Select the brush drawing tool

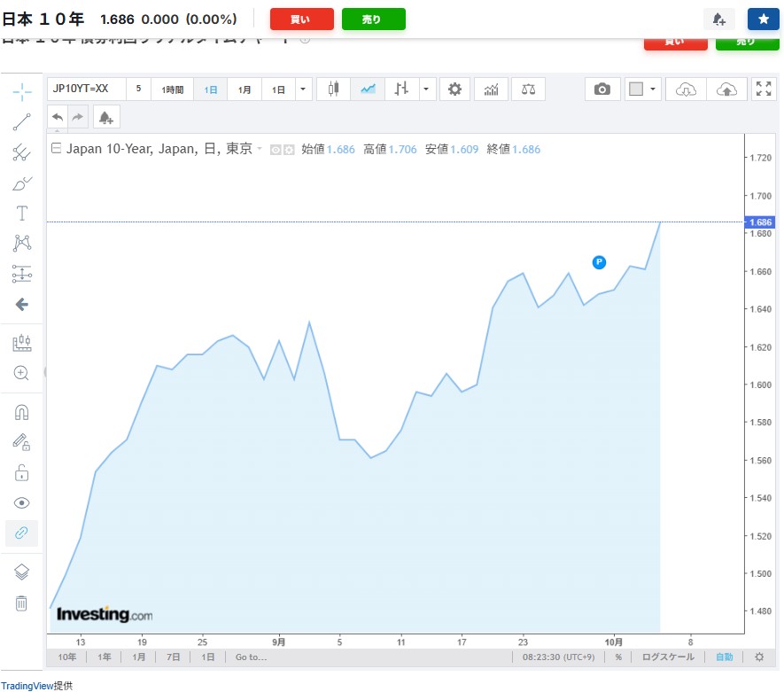click(22, 183)
